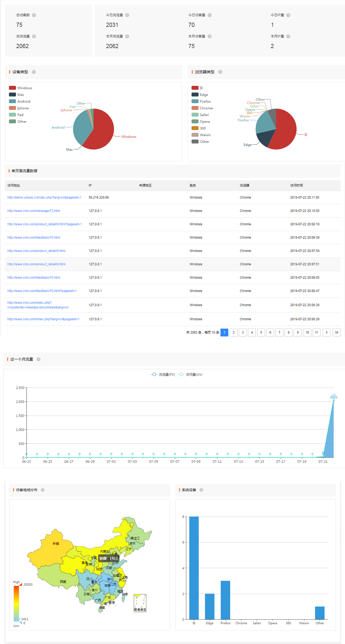Screen dimensions: 345x644
Task: Click help icon next to 设备类型 header
Action: click(34, 72)
